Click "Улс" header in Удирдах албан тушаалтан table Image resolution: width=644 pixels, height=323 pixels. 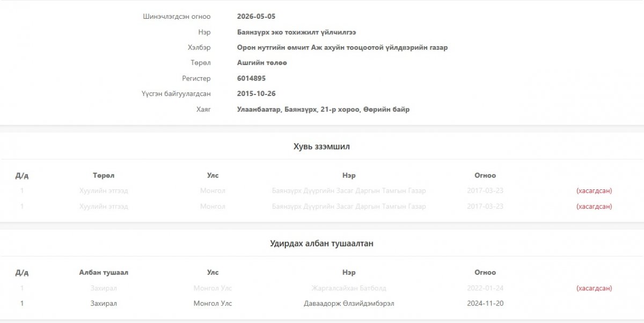point(213,273)
